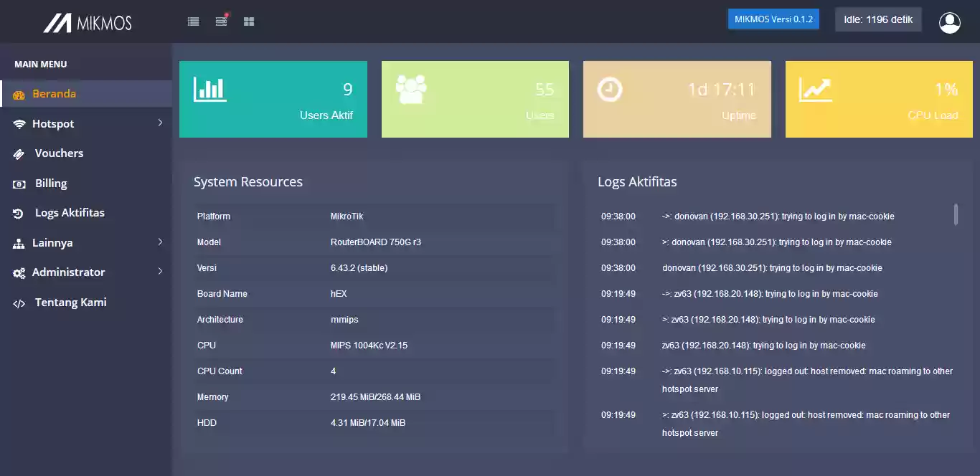
Task: Click the bar chart icon on Users Aktif card
Action: pos(209,90)
